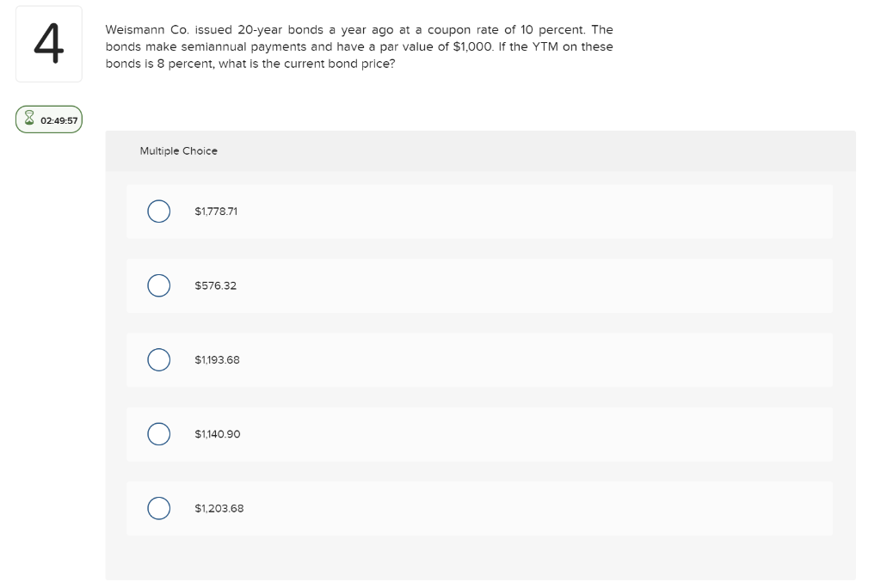This screenshot has width=881, height=588.
Task: Select the $1,778.71 radio button
Action: [x=157, y=211]
